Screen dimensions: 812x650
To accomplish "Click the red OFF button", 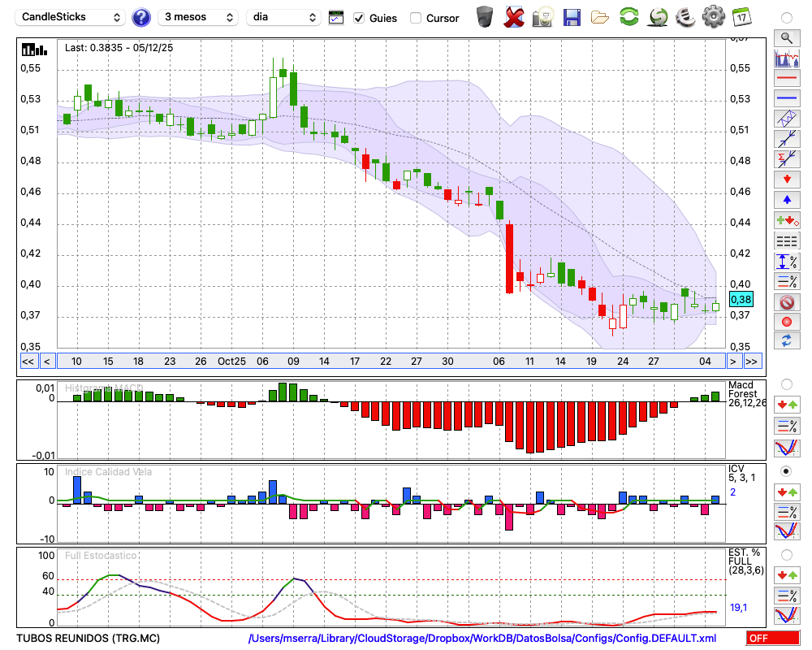I will pyautogui.click(x=772, y=639).
